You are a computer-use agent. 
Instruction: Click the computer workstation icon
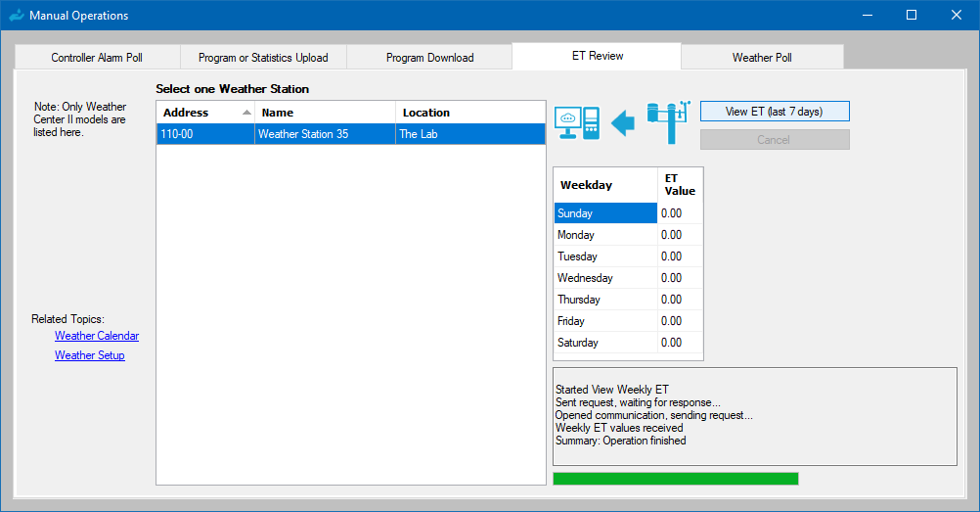point(577,122)
